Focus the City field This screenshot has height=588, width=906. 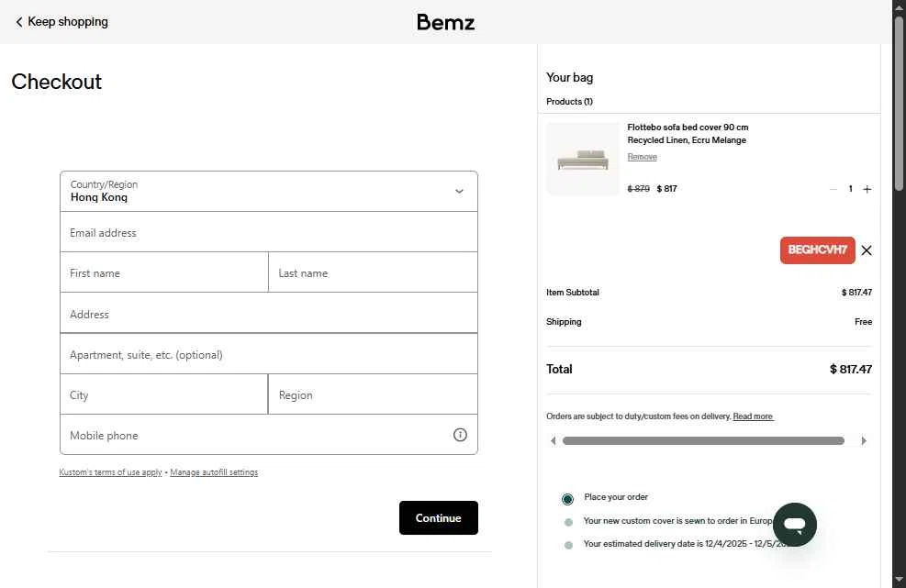(164, 394)
